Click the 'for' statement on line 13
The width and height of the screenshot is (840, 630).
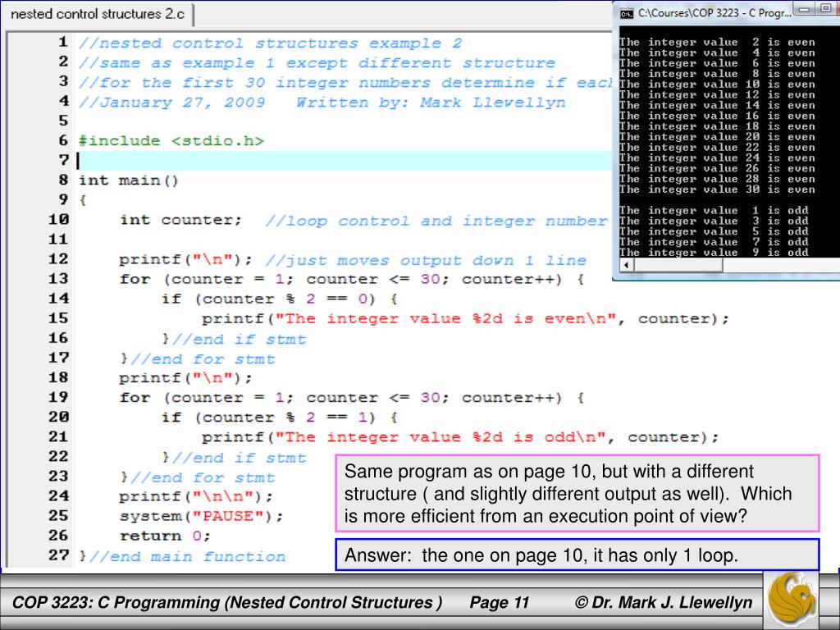click(352, 279)
